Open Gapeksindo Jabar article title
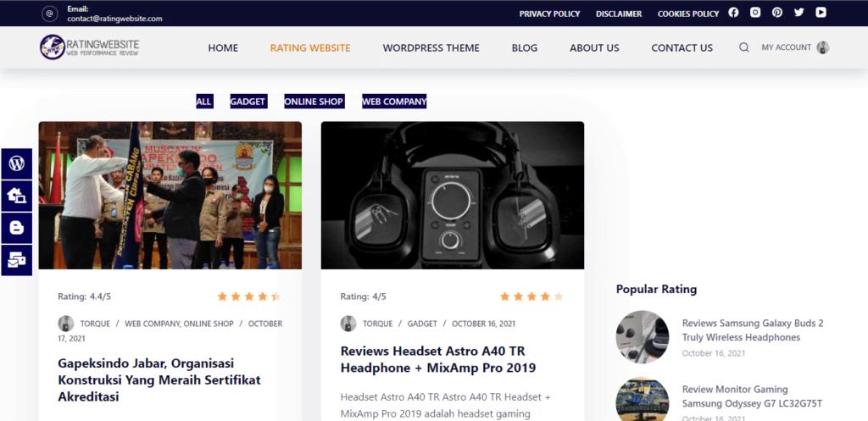Screen dimensions: 868x421 [x=159, y=380]
